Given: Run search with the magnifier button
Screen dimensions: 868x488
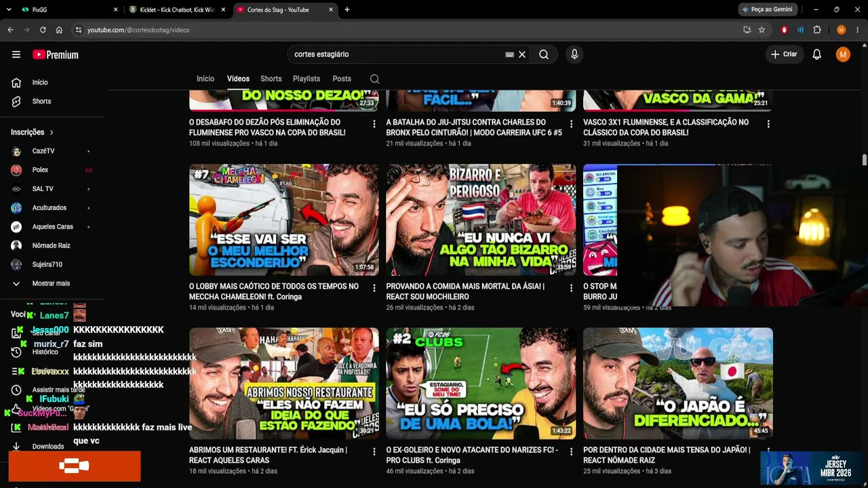Looking at the screenshot, I should (x=544, y=55).
